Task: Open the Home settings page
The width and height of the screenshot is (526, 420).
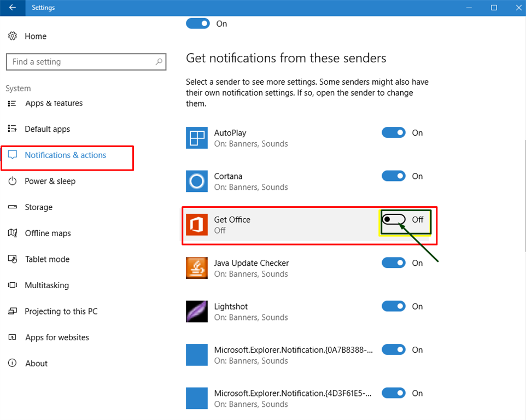Action: pyautogui.click(x=36, y=36)
